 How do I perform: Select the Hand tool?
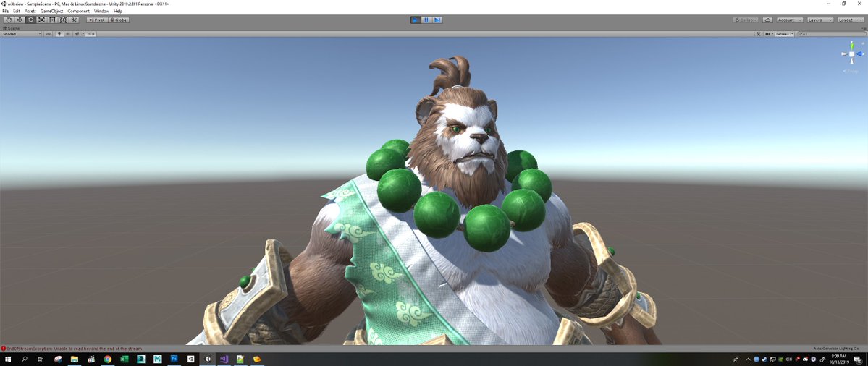point(9,20)
